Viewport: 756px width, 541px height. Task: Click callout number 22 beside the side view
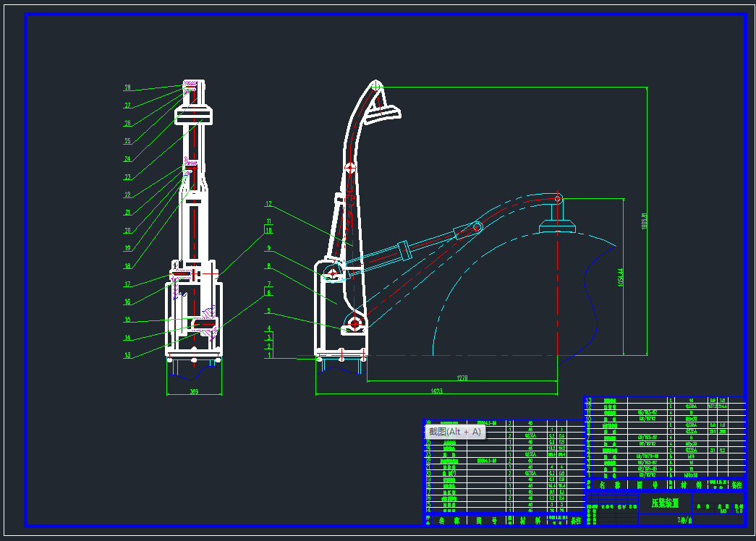(127, 195)
